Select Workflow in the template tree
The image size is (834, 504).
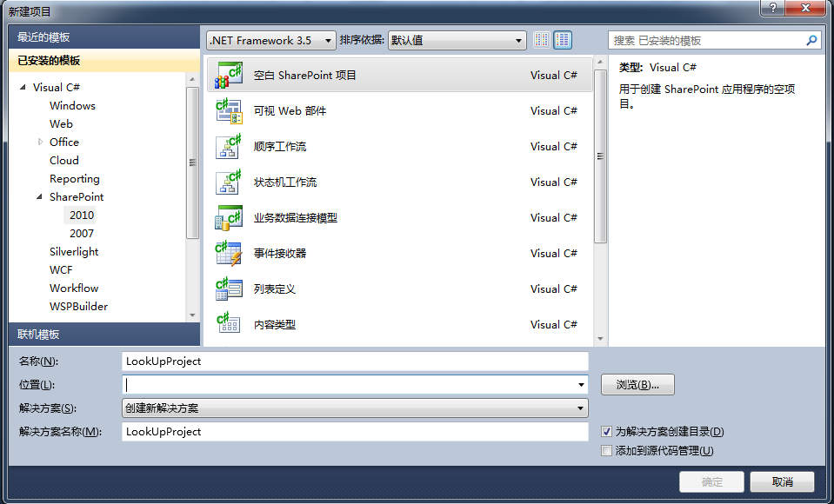click(x=74, y=288)
